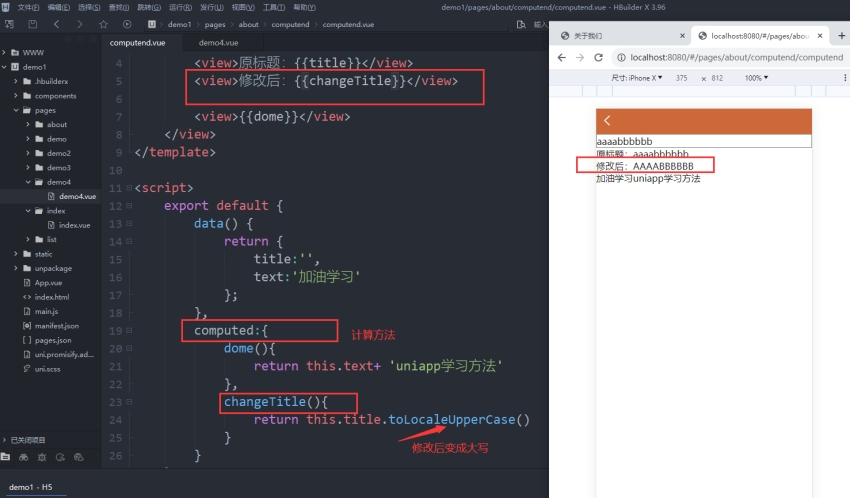
Task: Close the 关于我们 browser tab
Action: coord(682,36)
